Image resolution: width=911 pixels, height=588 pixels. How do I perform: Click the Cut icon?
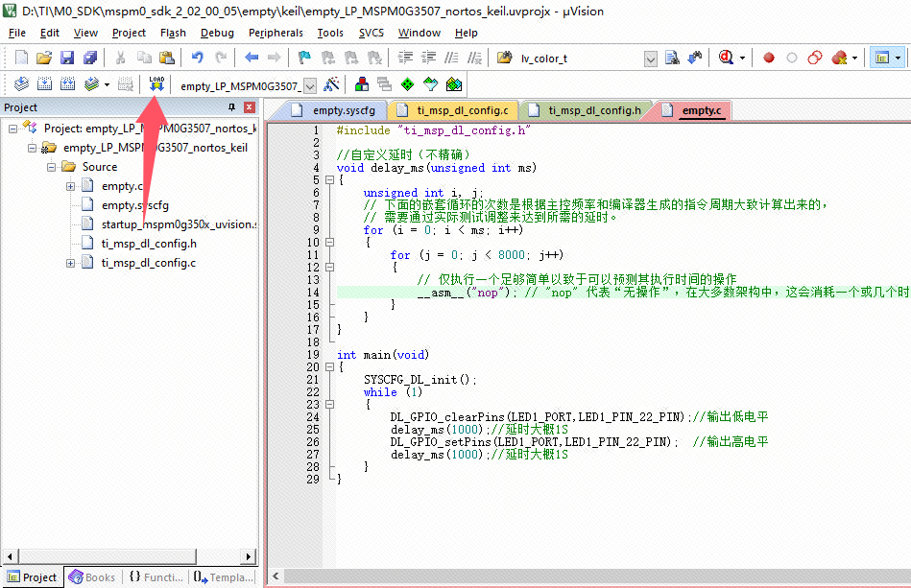point(121,58)
